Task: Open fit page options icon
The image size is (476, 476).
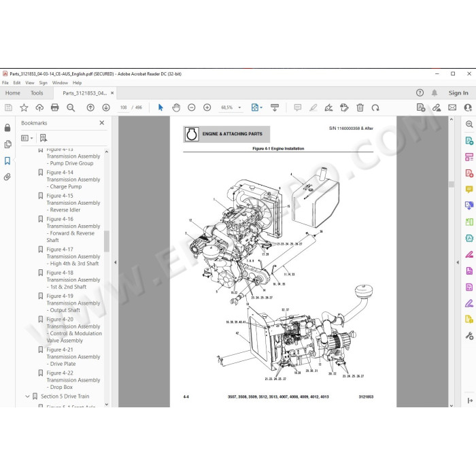Action: pos(256,107)
